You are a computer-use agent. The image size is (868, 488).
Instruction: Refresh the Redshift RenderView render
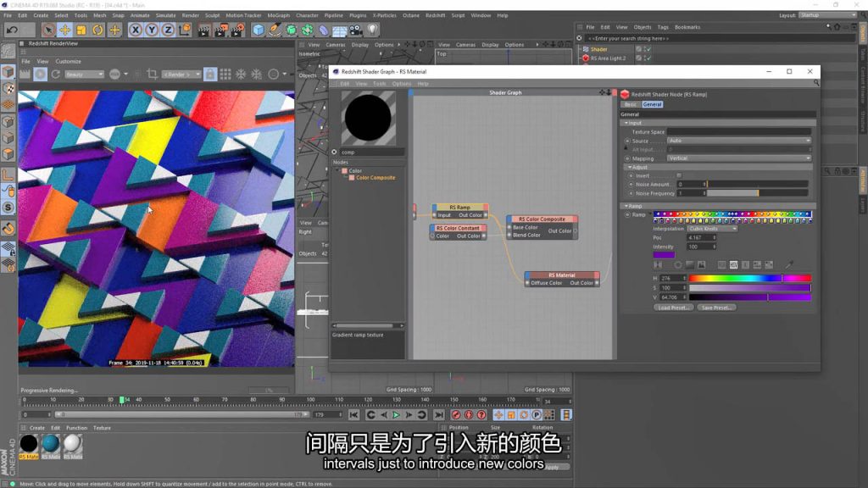[56, 75]
